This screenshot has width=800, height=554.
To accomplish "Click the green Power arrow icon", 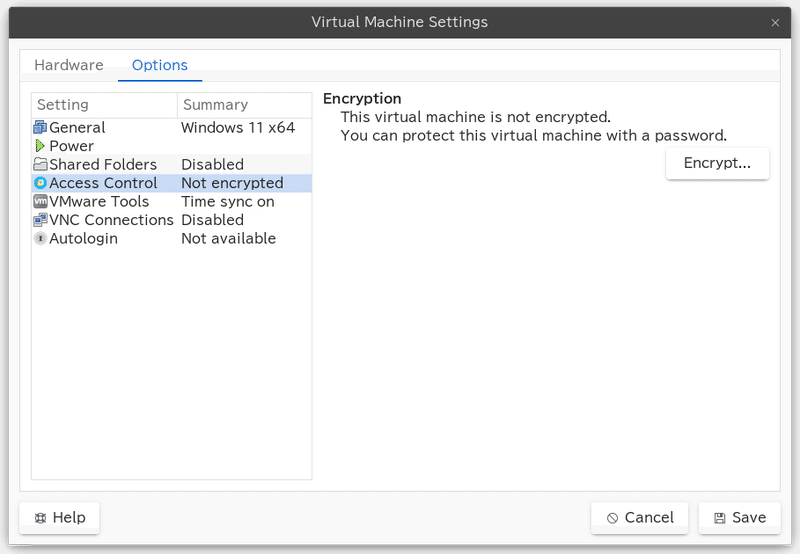I will point(40,146).
